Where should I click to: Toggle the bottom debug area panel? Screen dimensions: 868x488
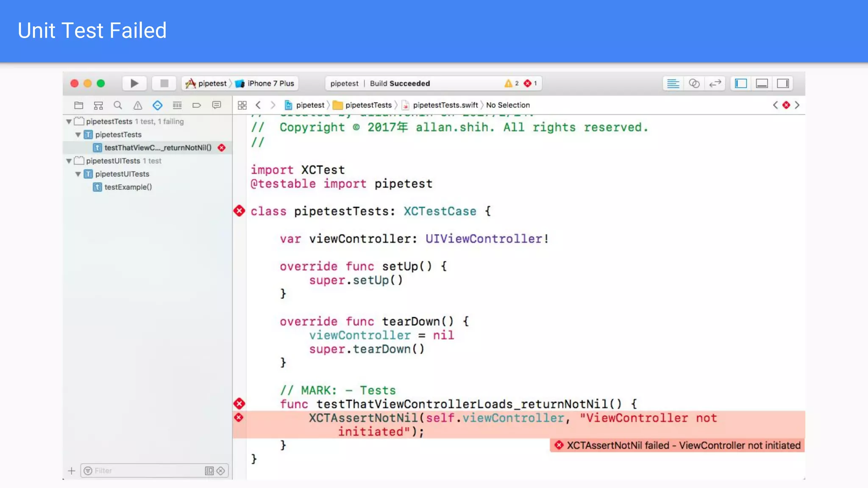[762, 83]
